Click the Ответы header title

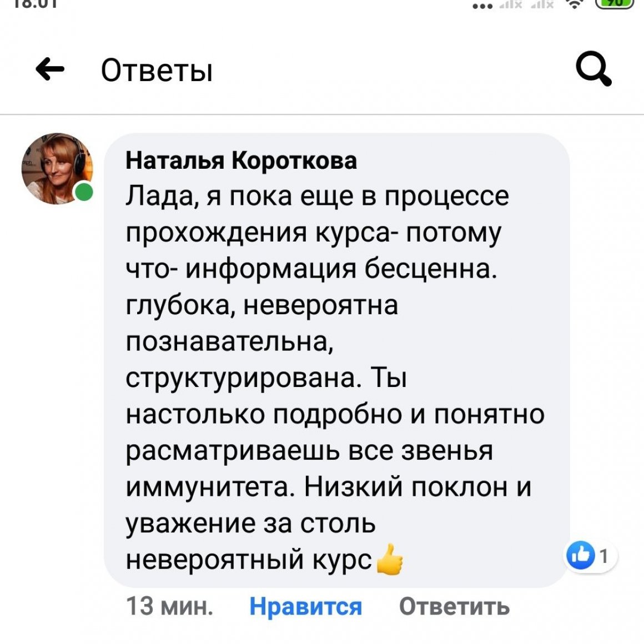point(157,71)
